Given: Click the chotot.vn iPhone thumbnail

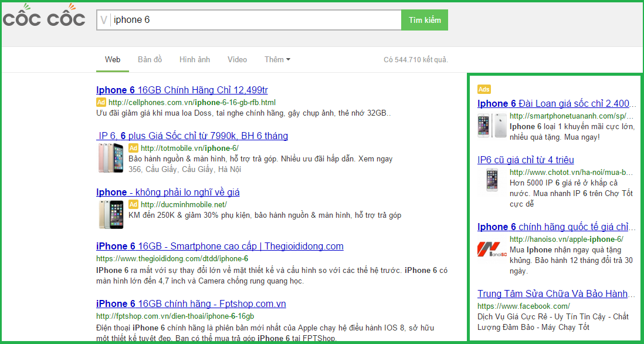Looking at the screenshot, I should (492, 180).
